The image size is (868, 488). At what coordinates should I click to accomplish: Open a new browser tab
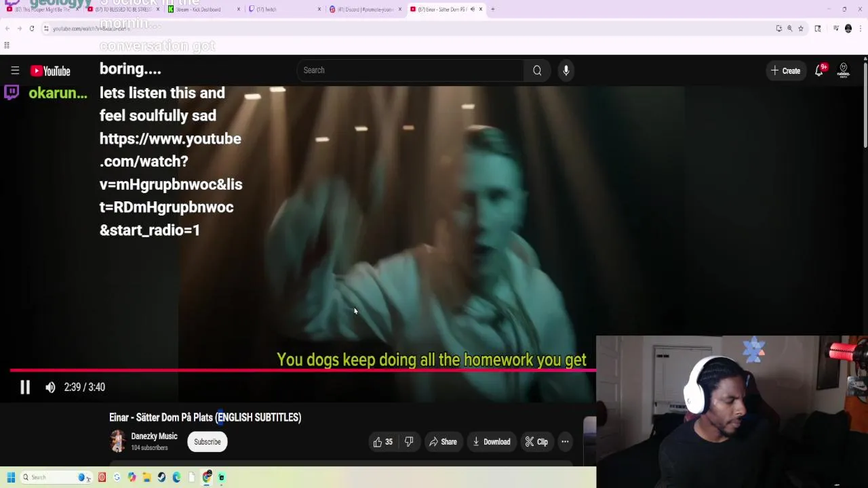(493, 9)
